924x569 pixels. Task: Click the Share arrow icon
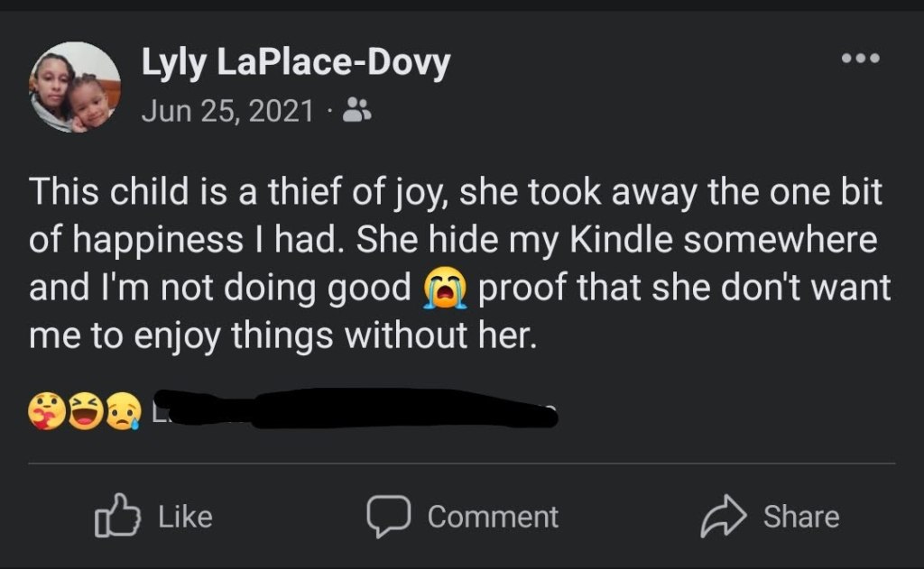tap(724, 516)
